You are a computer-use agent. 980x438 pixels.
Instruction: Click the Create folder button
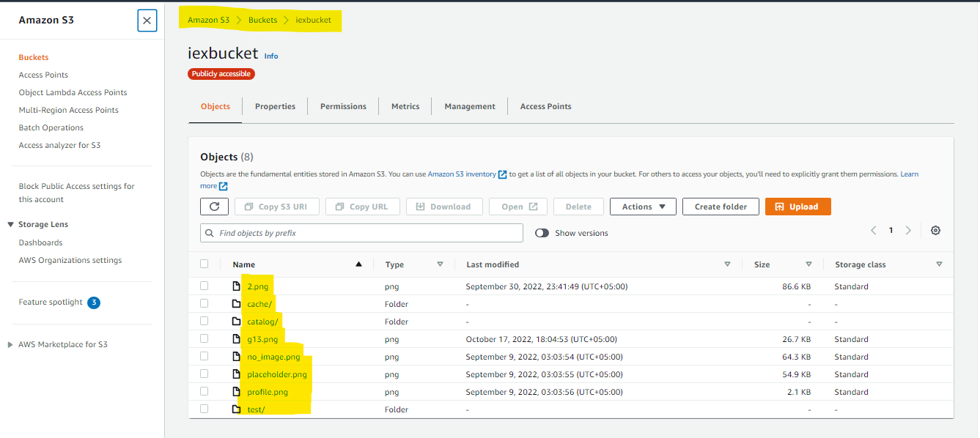(721, 207)
